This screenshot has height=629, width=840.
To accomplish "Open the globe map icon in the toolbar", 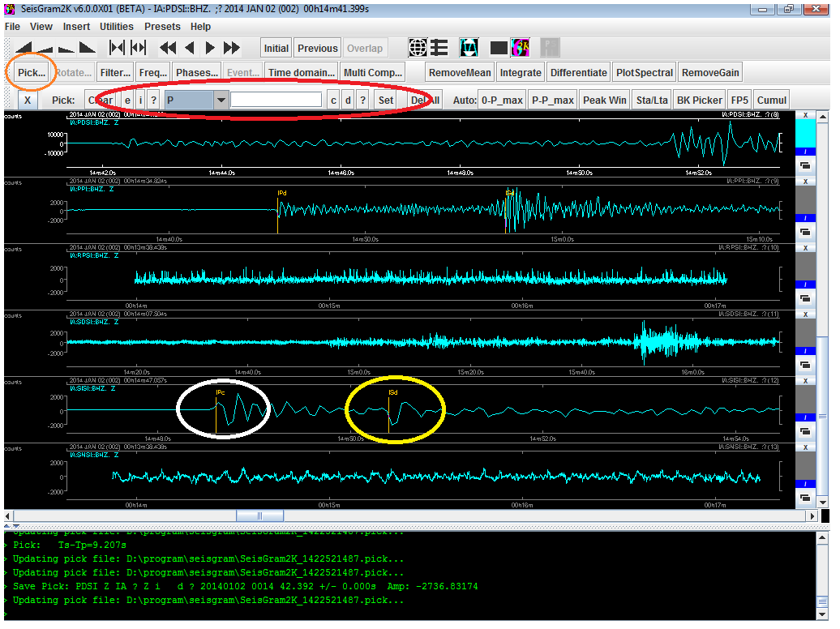I will [x=418, y=47].
